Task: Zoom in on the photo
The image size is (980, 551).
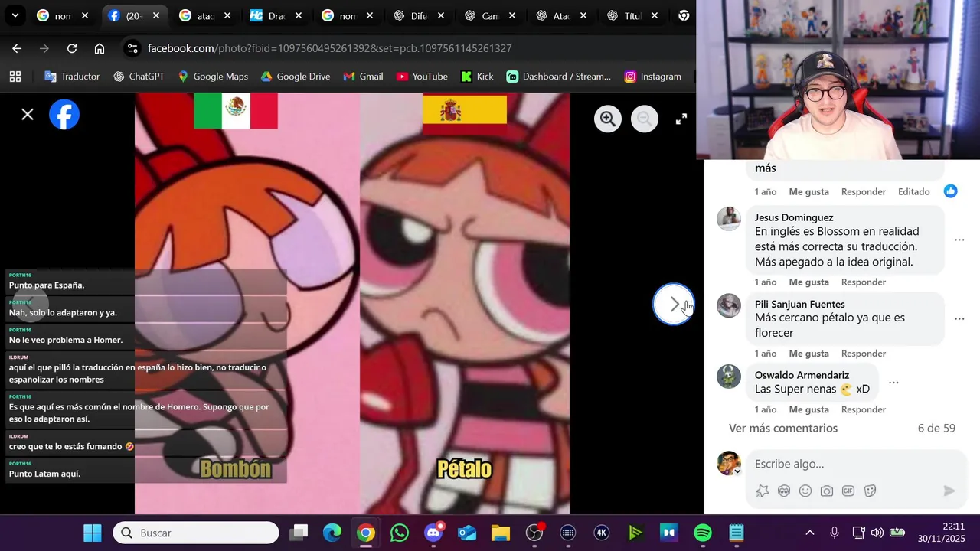Action: click(608, 119)
